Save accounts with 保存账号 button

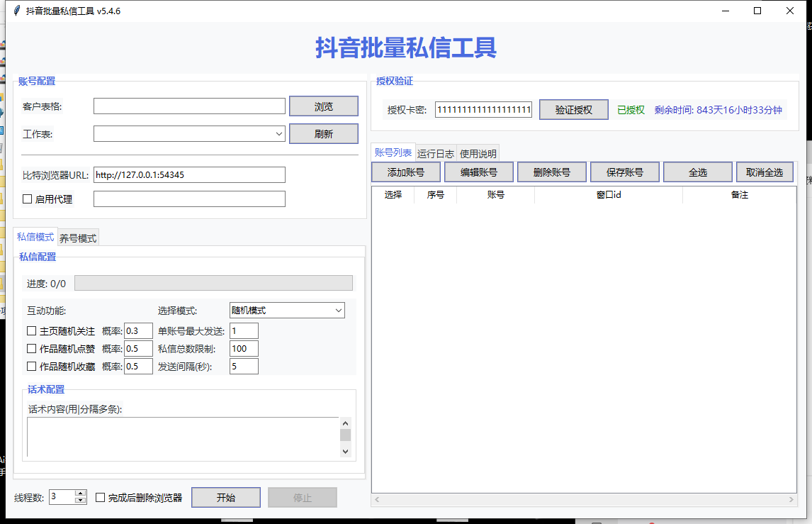pyautogui.click(x=625, y=172)
